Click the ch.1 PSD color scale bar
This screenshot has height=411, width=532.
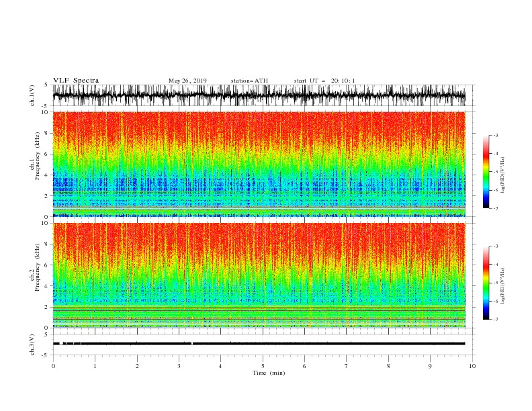click(x=486, y=172)
